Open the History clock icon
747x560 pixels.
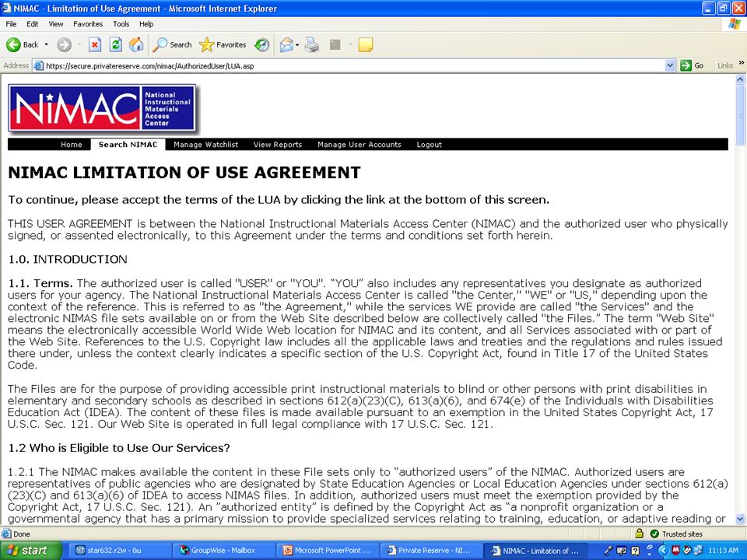tap(261, 45)
